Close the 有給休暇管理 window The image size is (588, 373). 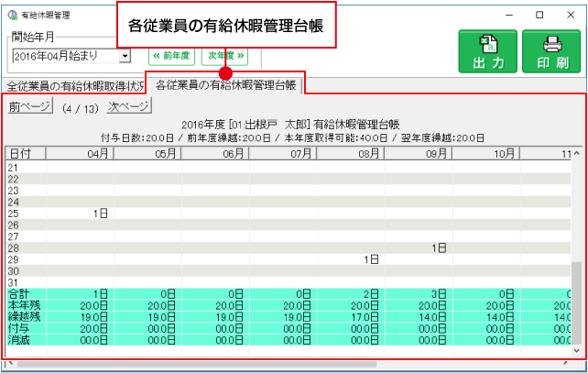coord(571,15)
